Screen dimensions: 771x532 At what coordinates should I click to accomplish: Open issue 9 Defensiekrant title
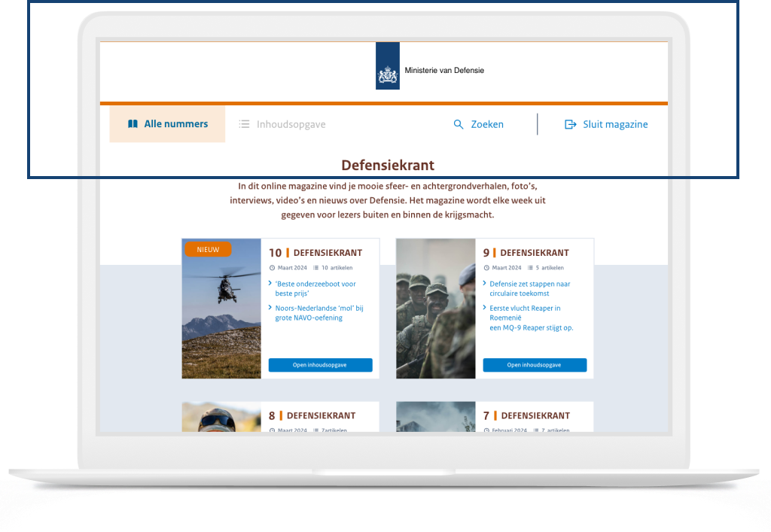526,253
